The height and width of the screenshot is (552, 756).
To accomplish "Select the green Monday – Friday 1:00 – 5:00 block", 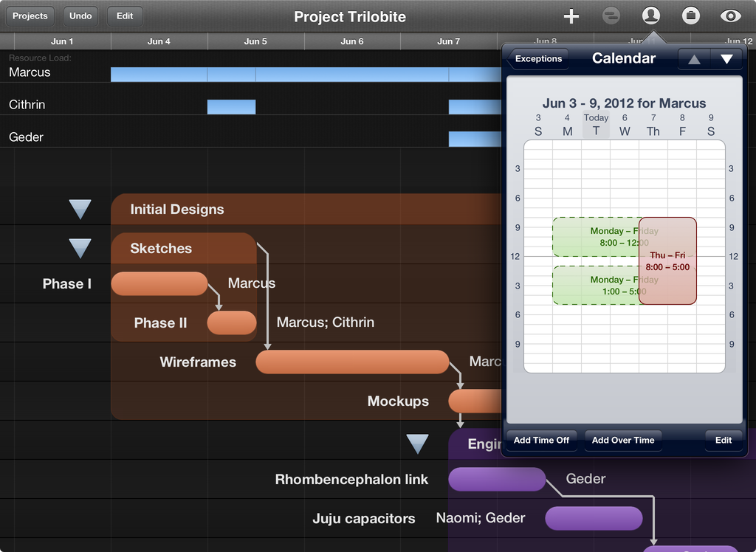I will pos(595,286).
